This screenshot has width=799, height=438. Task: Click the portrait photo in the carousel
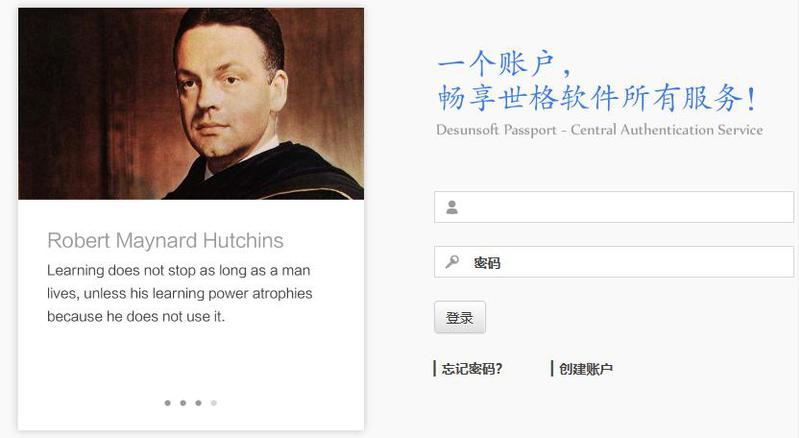tap(191, 103)
